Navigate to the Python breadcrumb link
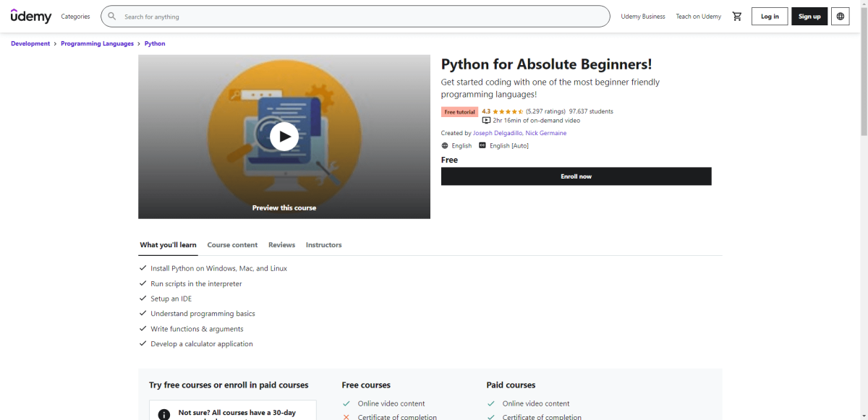Viewport: 868px width, 420px height. (154, 43)
